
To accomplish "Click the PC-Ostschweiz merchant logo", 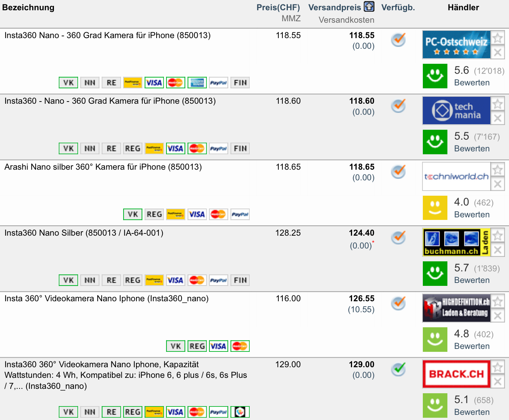I will [456, 45].
